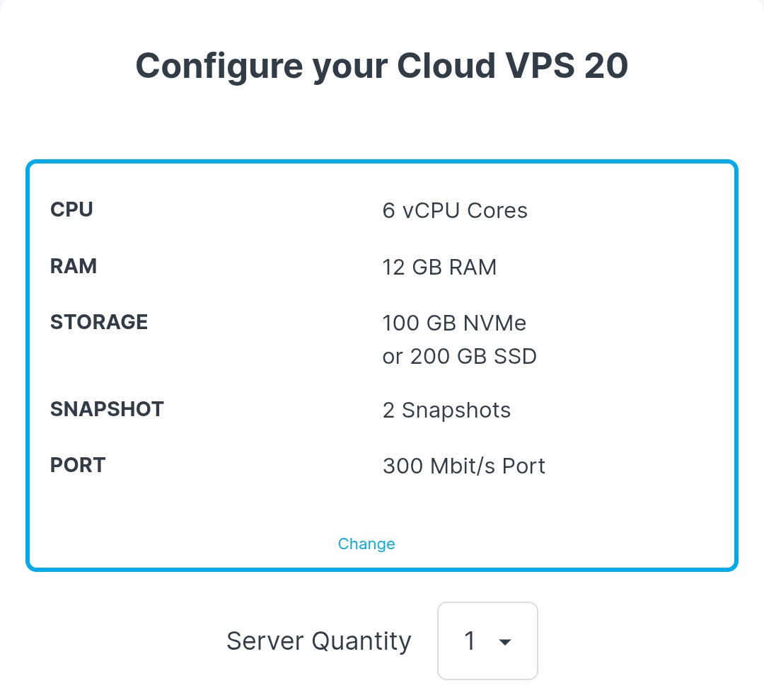This screenshot has height=700, width=764.
Task: Click the '100 GB NVMe' storage text
Action: 454,323
